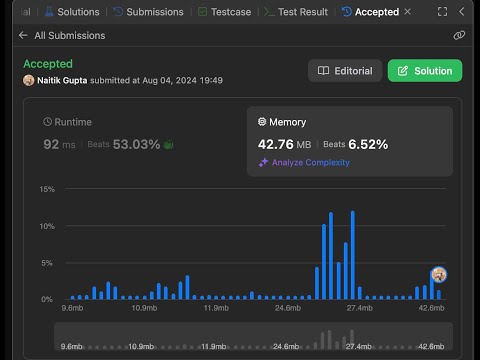Click the back arrow icon
This screenshot has width=480, height=360.
(x=23, y=35)
